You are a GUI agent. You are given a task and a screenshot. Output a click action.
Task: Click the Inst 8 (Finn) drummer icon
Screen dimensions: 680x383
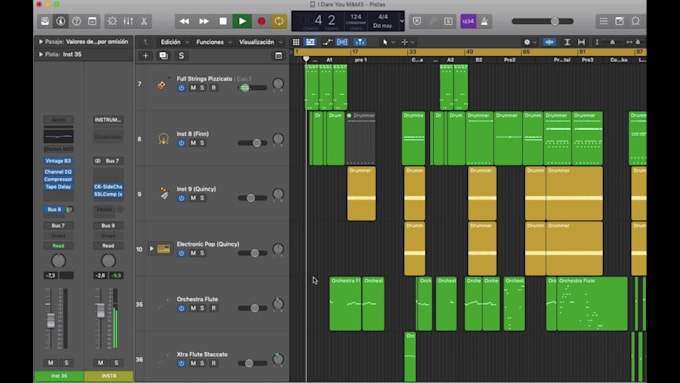pyautogui.click(x=163, y=139)
